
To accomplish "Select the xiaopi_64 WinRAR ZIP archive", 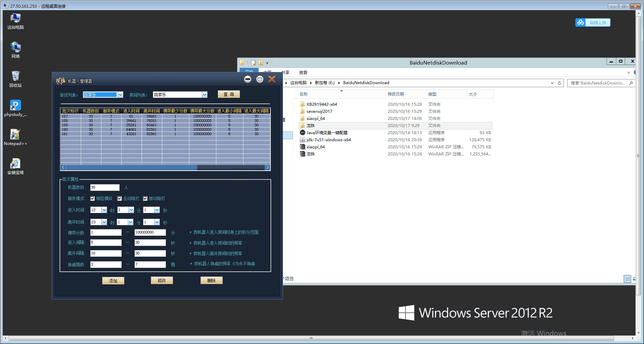I will click(315, 147).
